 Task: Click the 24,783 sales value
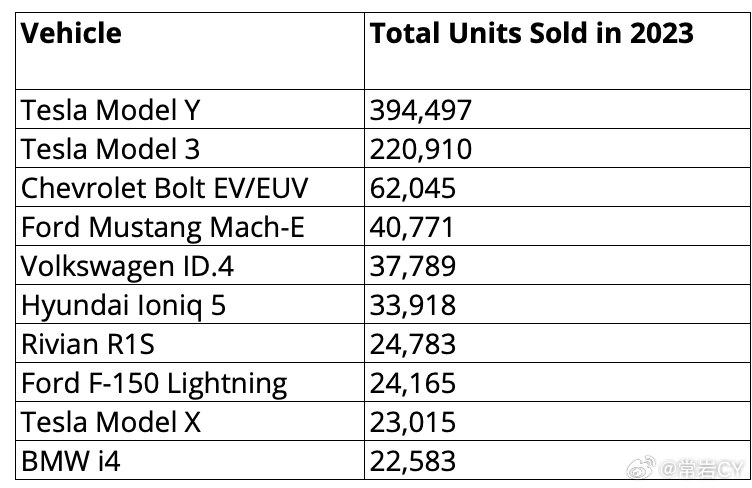[412, 345]
